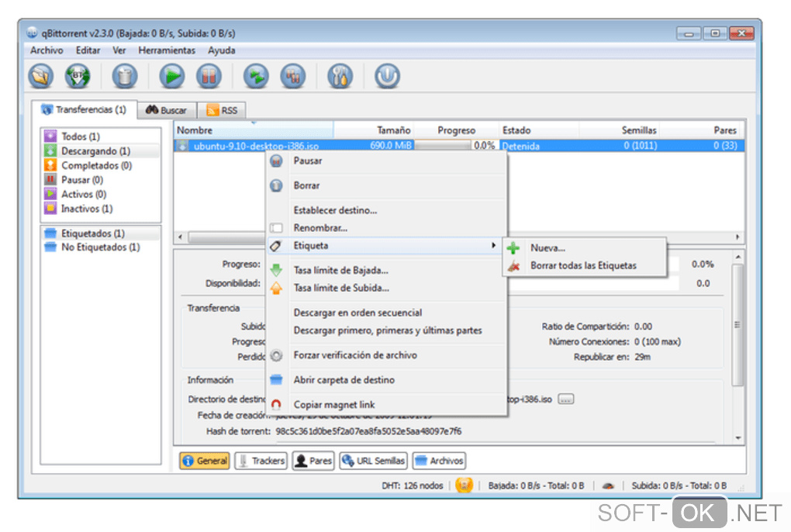Click the details panel scrollbar down arrow
Screen dimensions: 791x532
[x=737, y=437]
